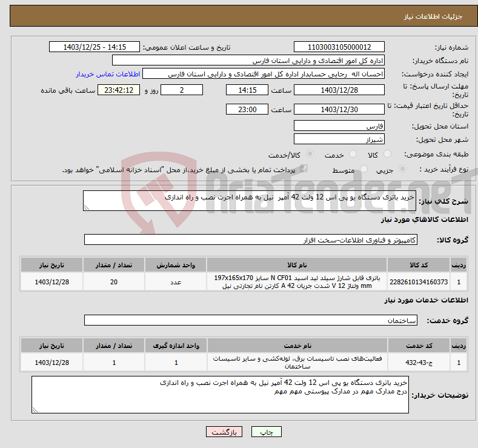Click the اطلاعات خدمات مورد نیاز heading

click(426, 300)
